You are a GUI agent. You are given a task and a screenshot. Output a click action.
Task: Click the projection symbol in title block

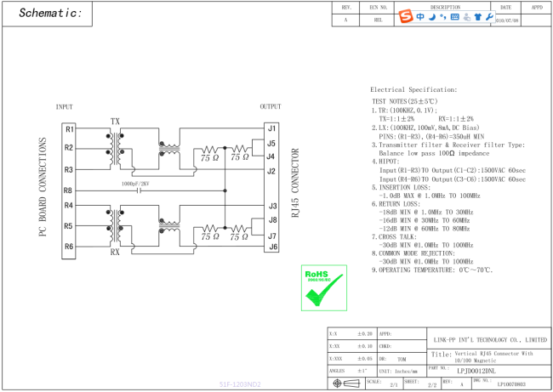345,383
